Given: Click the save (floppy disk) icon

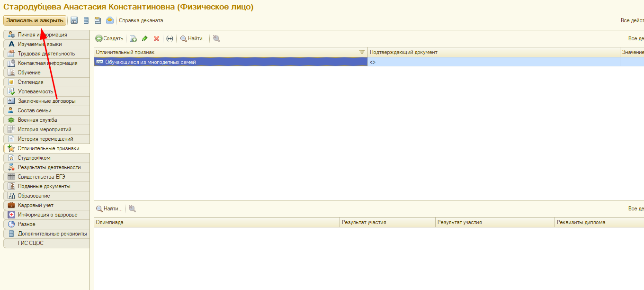Looking at the screenshot, I should coord(74,20).
